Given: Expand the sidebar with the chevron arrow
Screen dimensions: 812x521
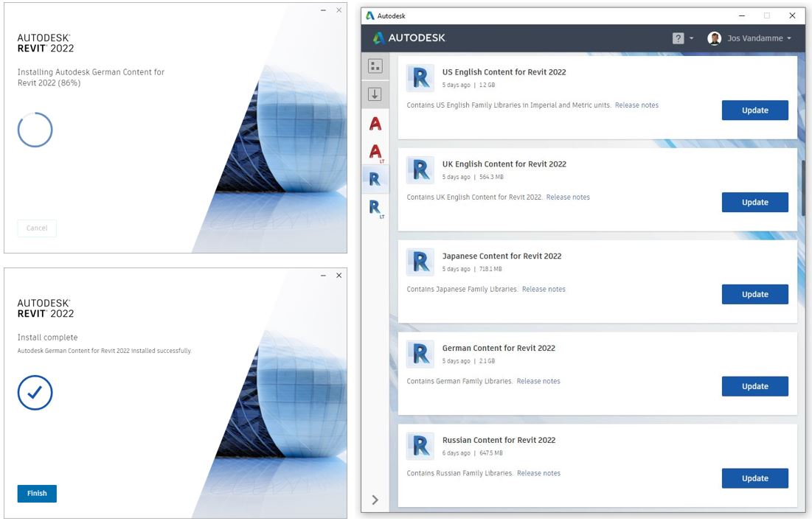Looking at the screenshot, I should 375,500.
